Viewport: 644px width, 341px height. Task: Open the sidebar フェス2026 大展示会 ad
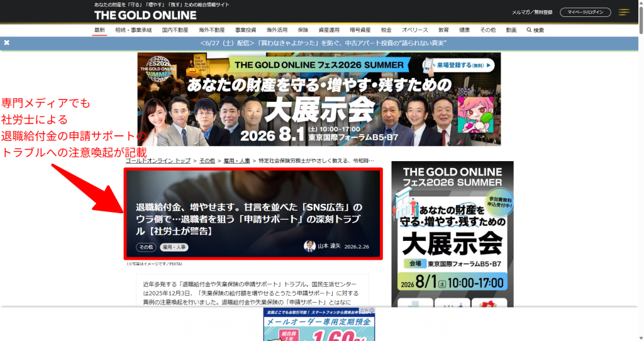click(452, 234)
